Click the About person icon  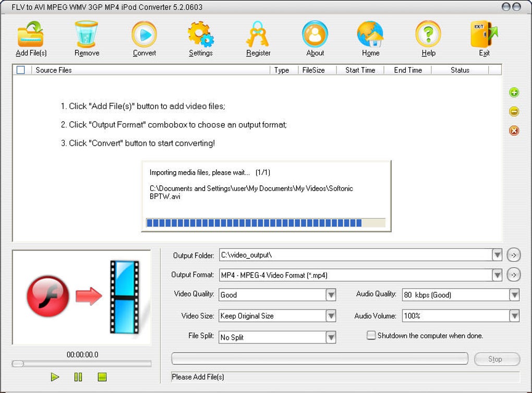point(315,34)
